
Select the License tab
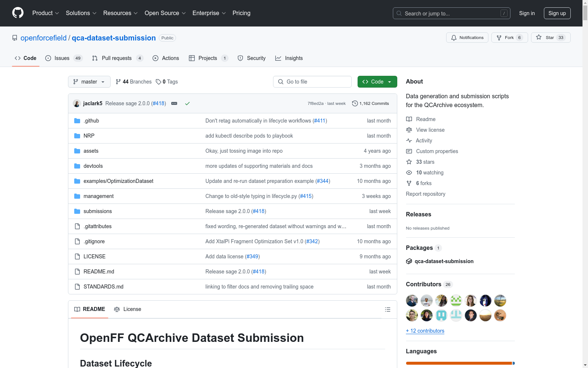click(128, 309)
